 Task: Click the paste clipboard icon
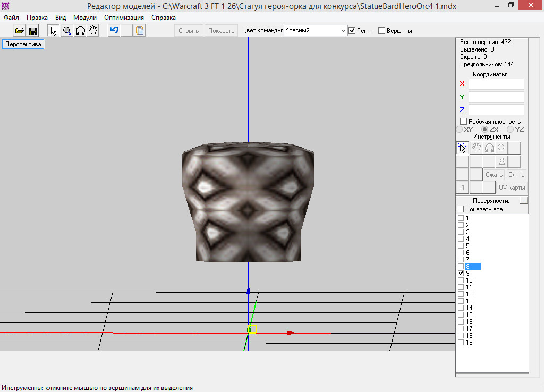click(x=140, y=31)
